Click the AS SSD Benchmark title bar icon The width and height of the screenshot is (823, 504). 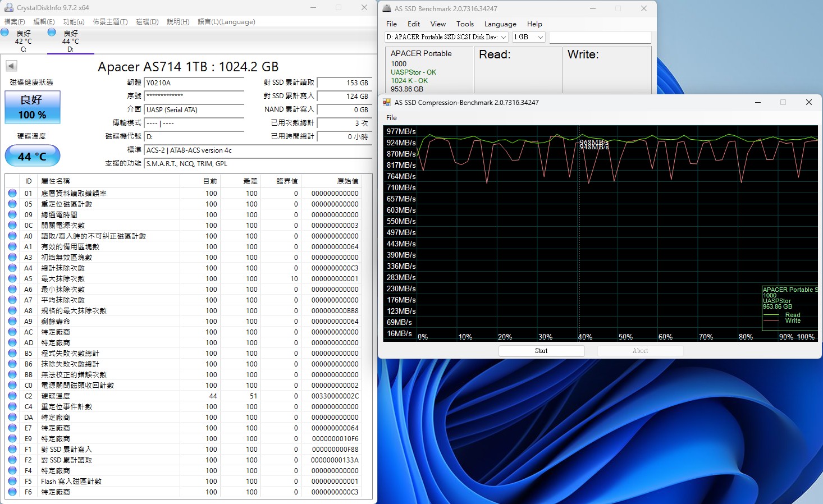(x=387, y=8)
